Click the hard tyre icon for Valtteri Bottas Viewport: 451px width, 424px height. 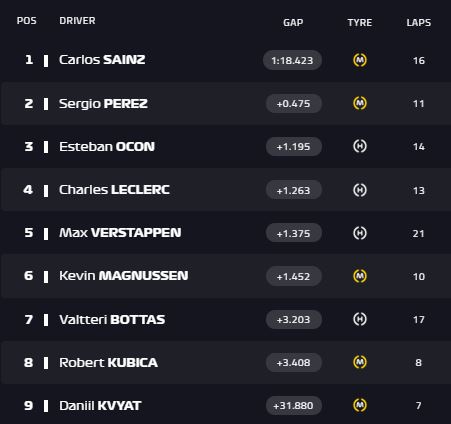pos(360,319)
